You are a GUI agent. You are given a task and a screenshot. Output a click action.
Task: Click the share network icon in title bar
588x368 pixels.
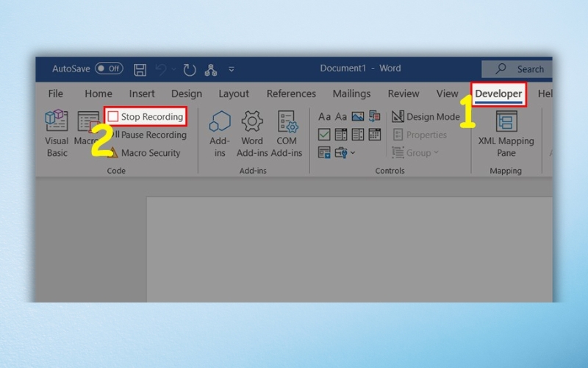pyautogui.click(x=211, y=69)
